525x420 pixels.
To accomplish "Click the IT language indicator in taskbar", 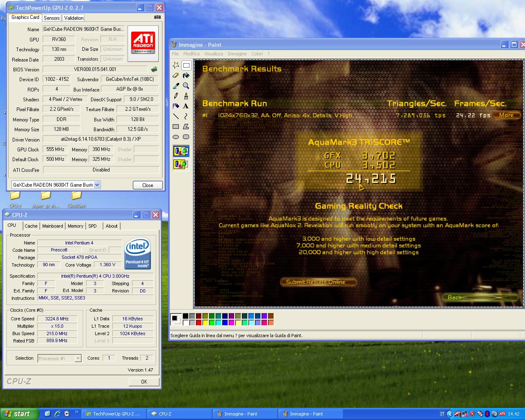I will [442, 414].
